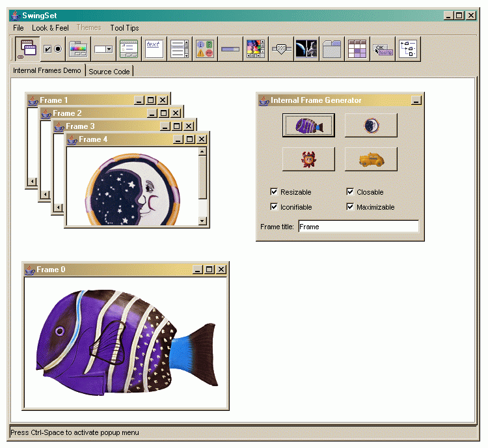Click scroll down arrow in Frame 4
Image resolution: width=488 pixels, height=448 pixels.
pos(202,221)
